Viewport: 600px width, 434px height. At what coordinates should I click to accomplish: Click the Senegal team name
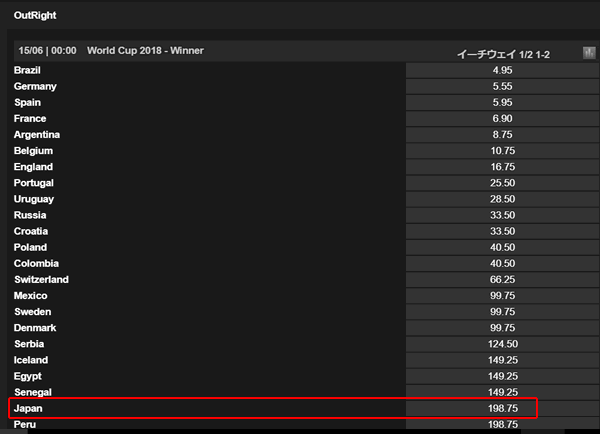coord(33,392)
